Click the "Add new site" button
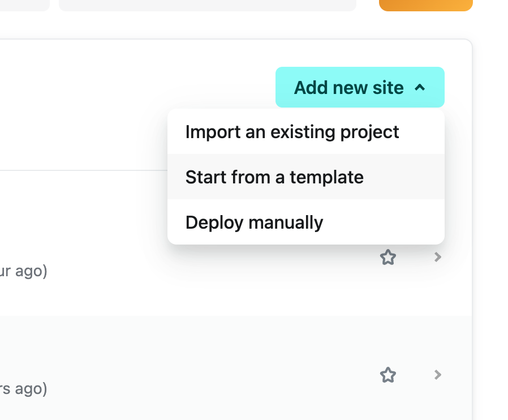The image size is (508, 420). click(348, 87)
